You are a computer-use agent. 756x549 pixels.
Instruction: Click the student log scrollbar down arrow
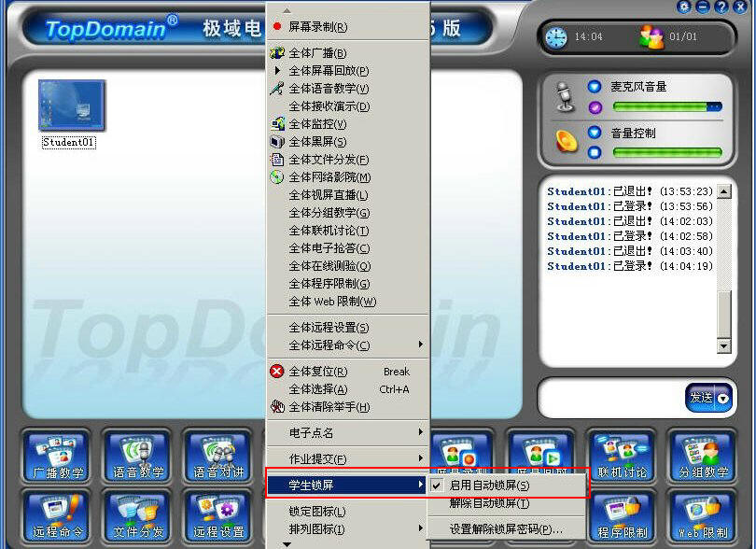(723, 345)
